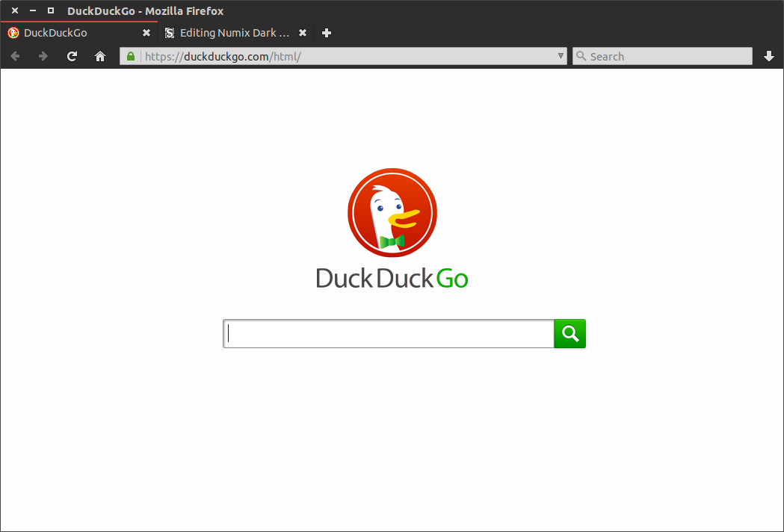Click the forward navigation arrow
784x532 pixels.
coord(43,56)
